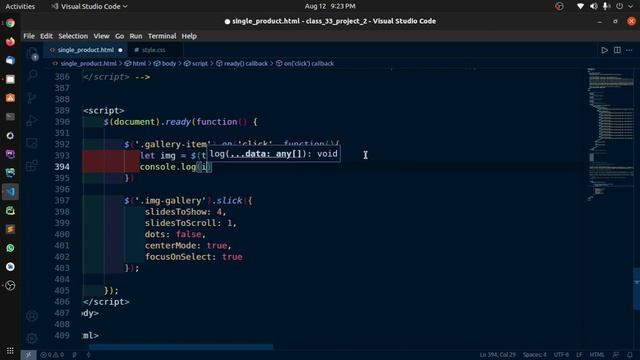
Task: Click the notifications bell in status bar
Action: click(630, 355)
